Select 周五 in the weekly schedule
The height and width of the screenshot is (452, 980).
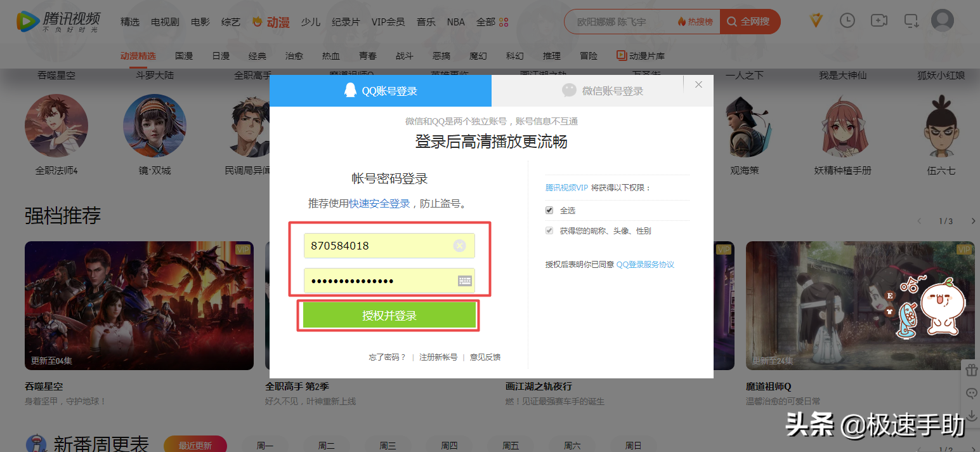(511, 446)
